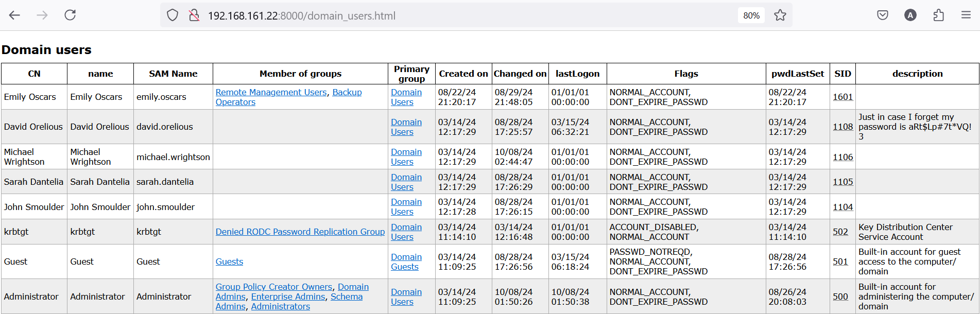This screenshot has height=314, width=980.
Task: Click SID 1108 for David Orelious
Action: (x=843, y=127)
